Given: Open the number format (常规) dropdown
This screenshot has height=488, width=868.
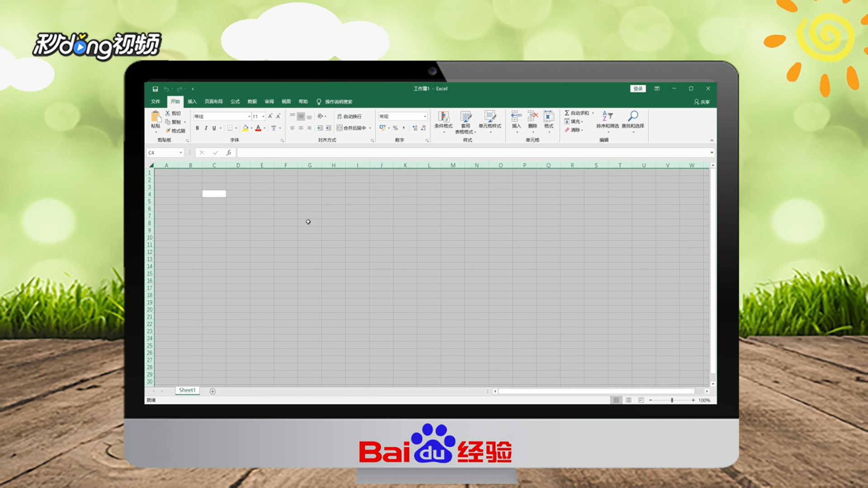Looking at the screenshot, I should pos(425,117).
